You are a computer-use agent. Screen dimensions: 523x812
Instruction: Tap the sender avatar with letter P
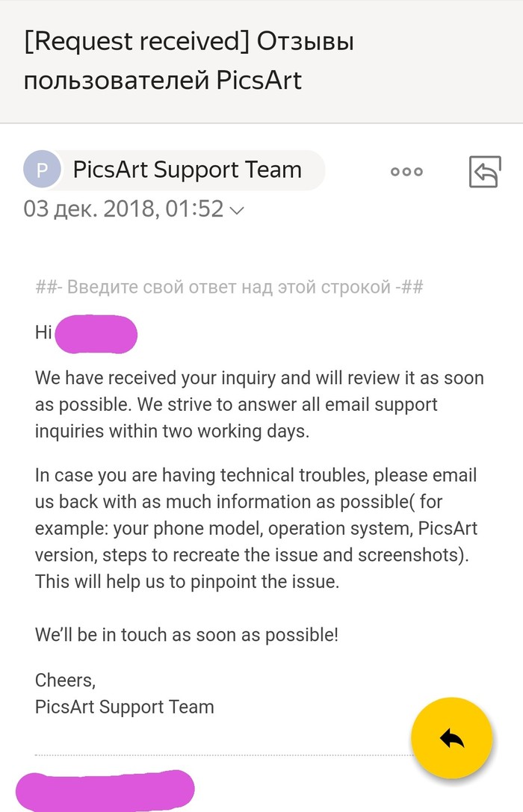pos(42,170)
